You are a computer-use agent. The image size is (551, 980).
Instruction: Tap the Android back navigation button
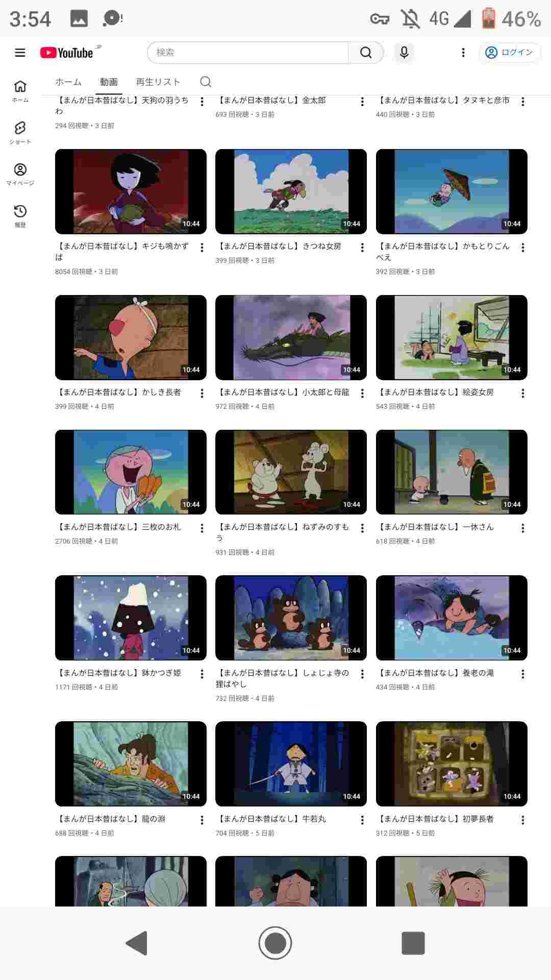click(137, 943)
